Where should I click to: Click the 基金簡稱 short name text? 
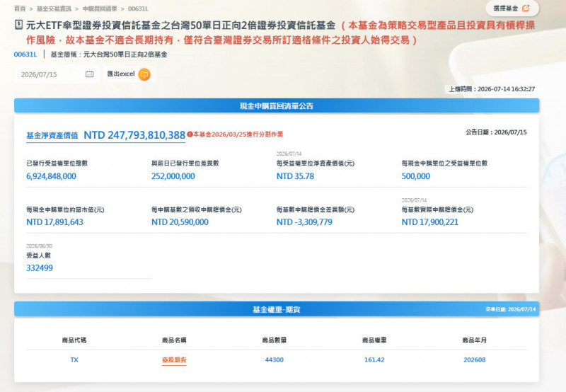(109, 54)
